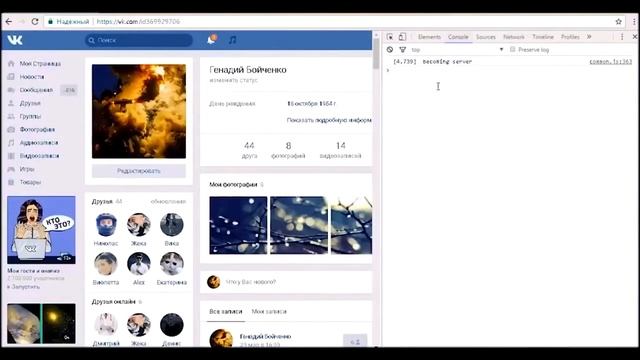Click the Редактировать button
Screen dimensions: 640x360
tap(139, 171)
